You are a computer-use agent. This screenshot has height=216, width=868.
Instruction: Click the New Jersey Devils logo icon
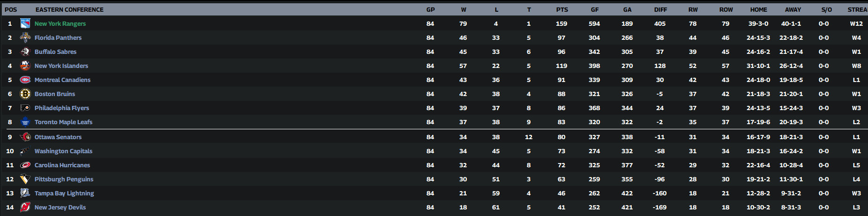pyautogui.click(x=25, y=207)
